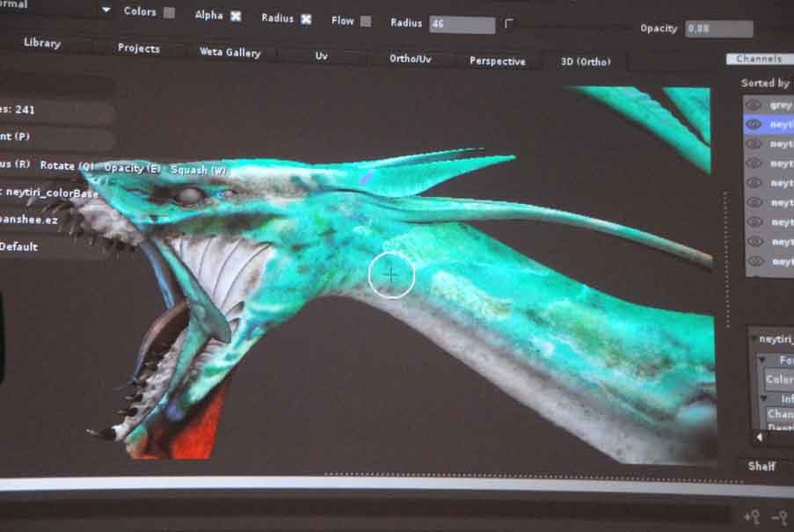The height and width of the screenshot is (532, 794).
Task: Click the Radius value field showing 46
Action: pos(462,25)
